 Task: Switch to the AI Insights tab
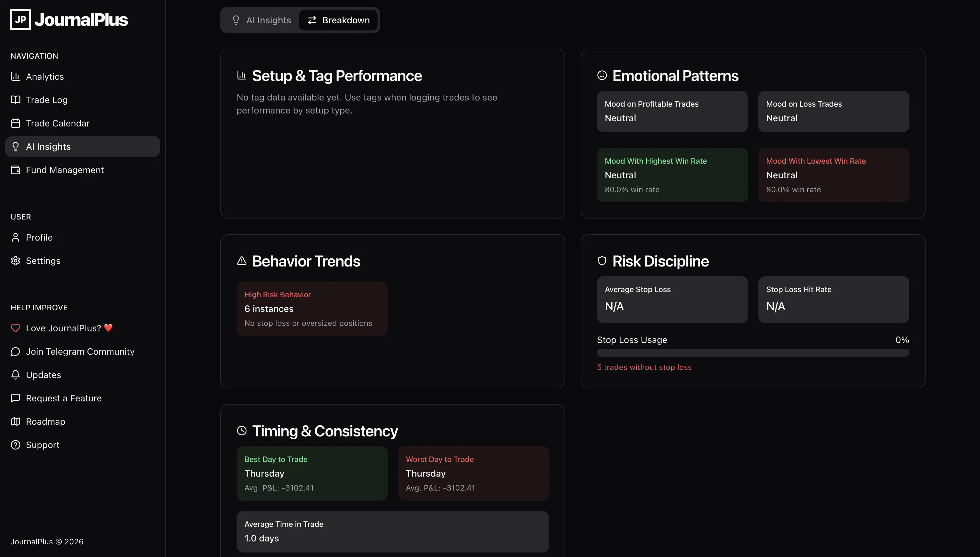tap(262, 20)
